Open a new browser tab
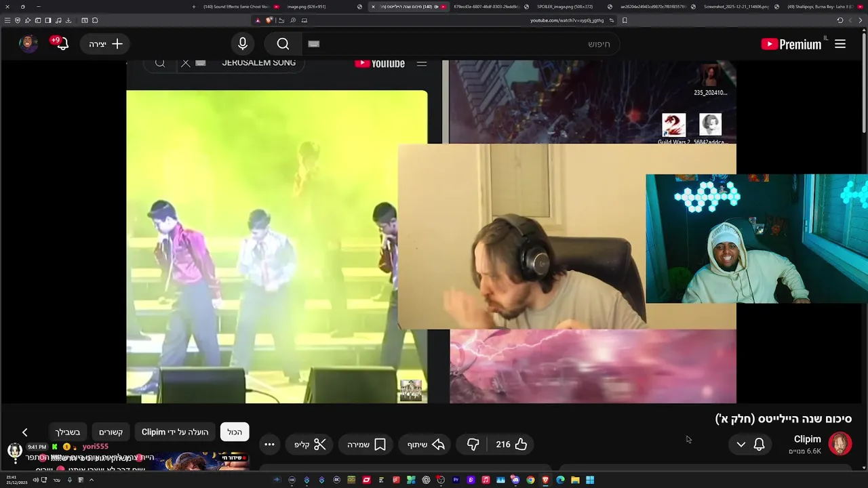This screenshot has height=488, width=868. [194, 7]
